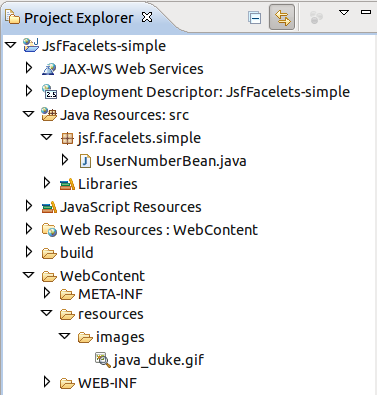377x395 pixels.
Task: Click the jsf.facelets.simple package icon
Action: 67,138
